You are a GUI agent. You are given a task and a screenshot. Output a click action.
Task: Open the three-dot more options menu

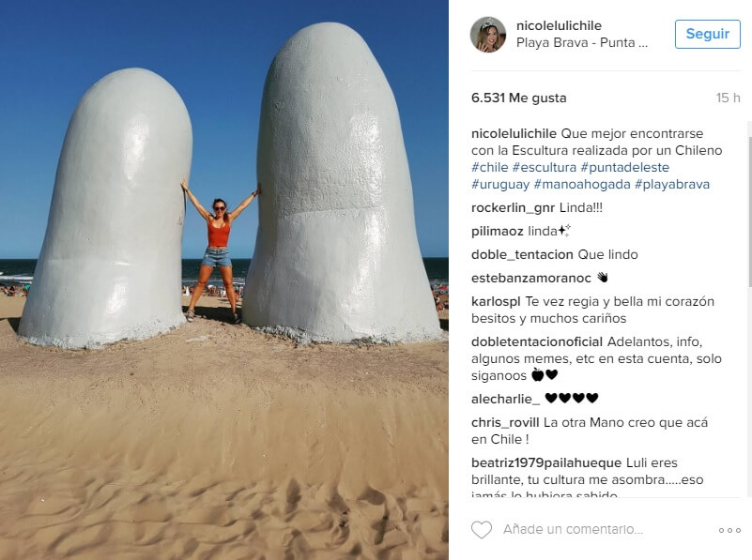pos(729,530)
